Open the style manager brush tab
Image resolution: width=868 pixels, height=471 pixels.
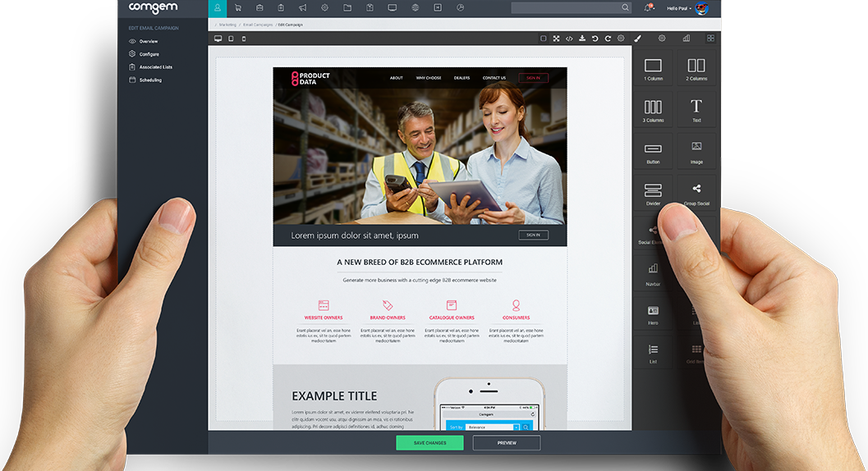tap(638, 39)
